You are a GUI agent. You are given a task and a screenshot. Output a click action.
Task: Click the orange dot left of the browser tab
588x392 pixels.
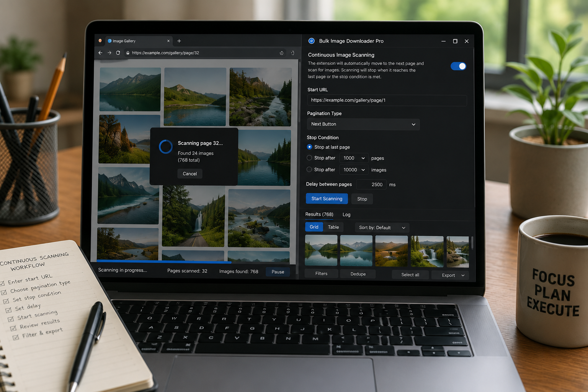100,41
